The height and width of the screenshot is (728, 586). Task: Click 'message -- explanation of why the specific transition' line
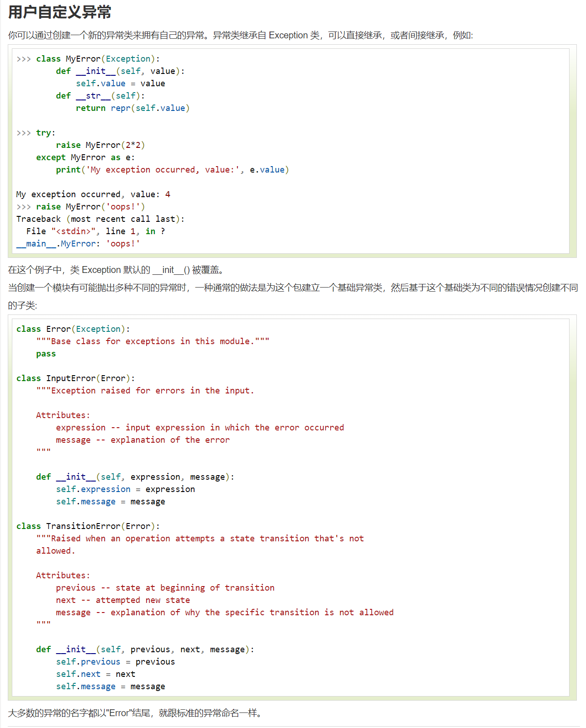225,613
